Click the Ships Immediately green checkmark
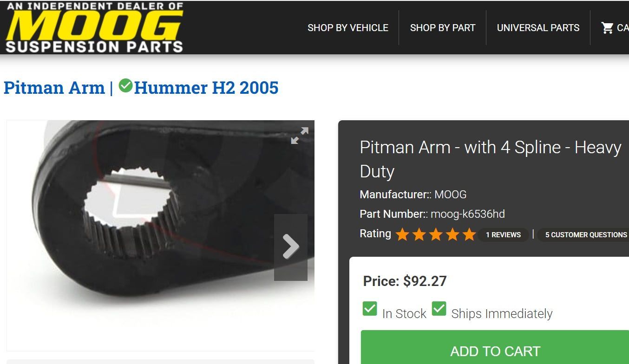Image resolution: width=629 pixels, height=364 pixels. 439,309
